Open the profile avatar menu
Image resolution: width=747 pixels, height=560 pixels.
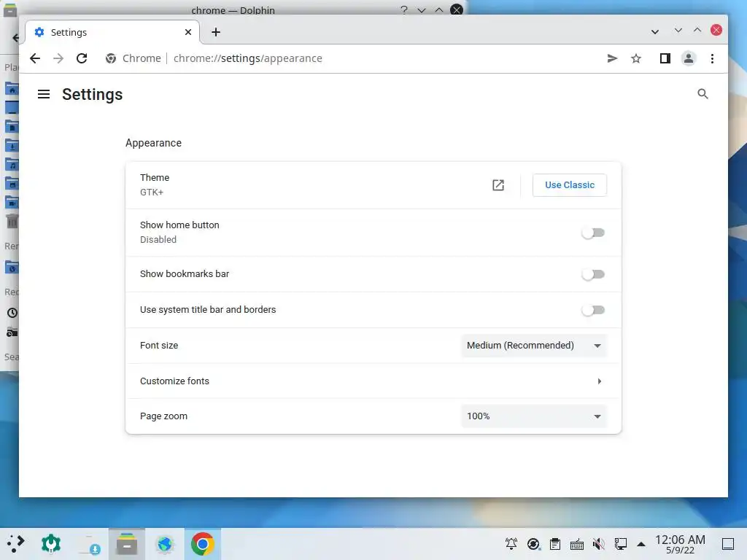click(689, 58)
